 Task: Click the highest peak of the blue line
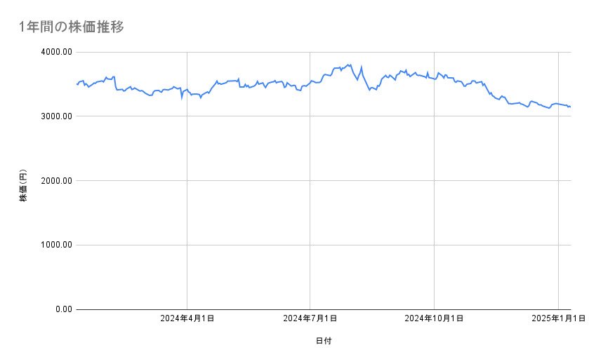point(349,65)
